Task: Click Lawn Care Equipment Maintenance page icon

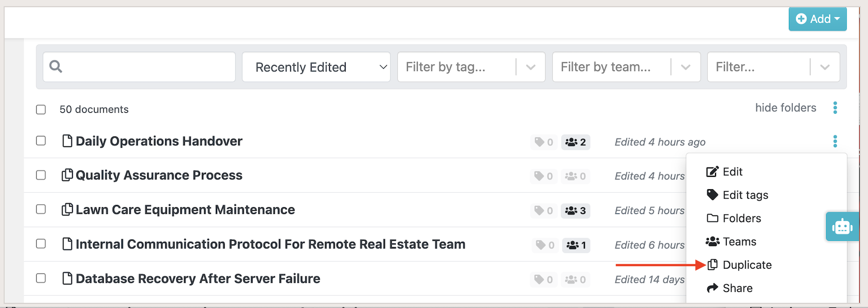Action: (67, 209)
